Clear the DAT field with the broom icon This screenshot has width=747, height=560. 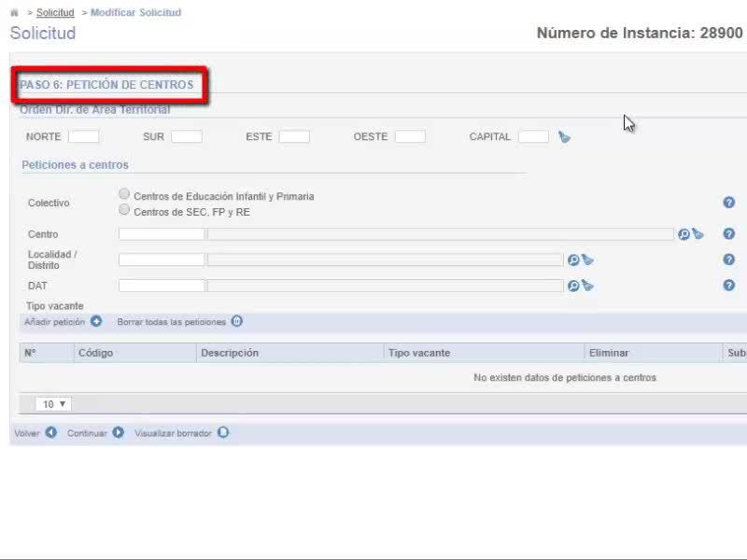point(587,286)
